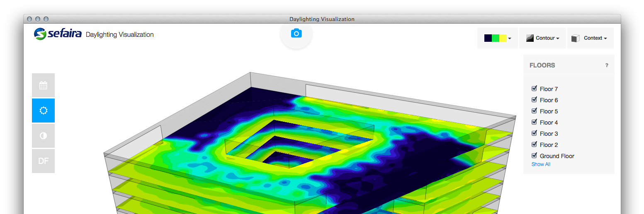Click the Sefaira logo

(x=58, y=34)
